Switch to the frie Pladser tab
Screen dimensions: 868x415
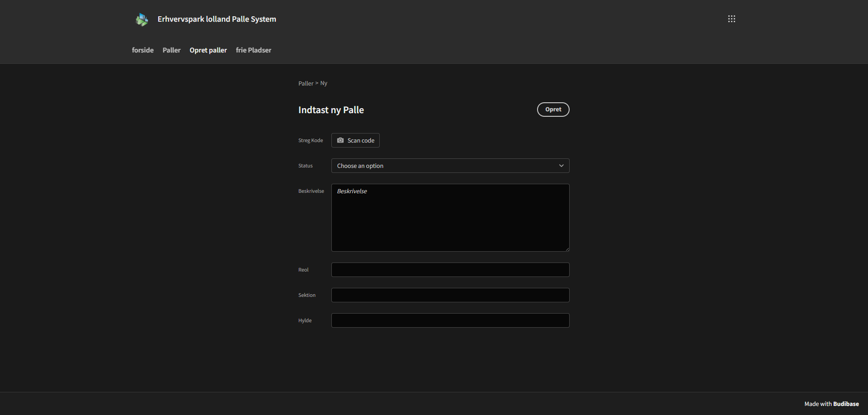pyautogui.click(x=253, y=50)
